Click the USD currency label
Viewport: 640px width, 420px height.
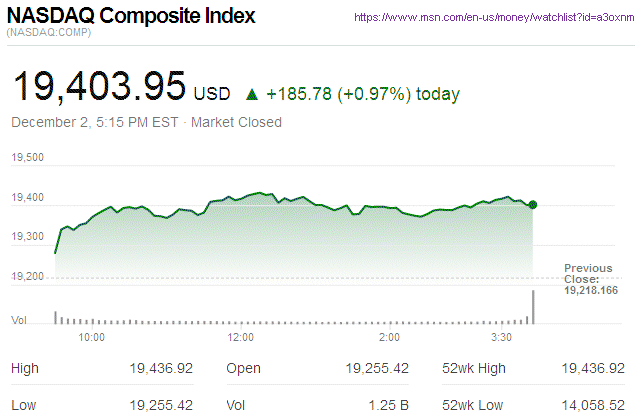pos(212,95)
